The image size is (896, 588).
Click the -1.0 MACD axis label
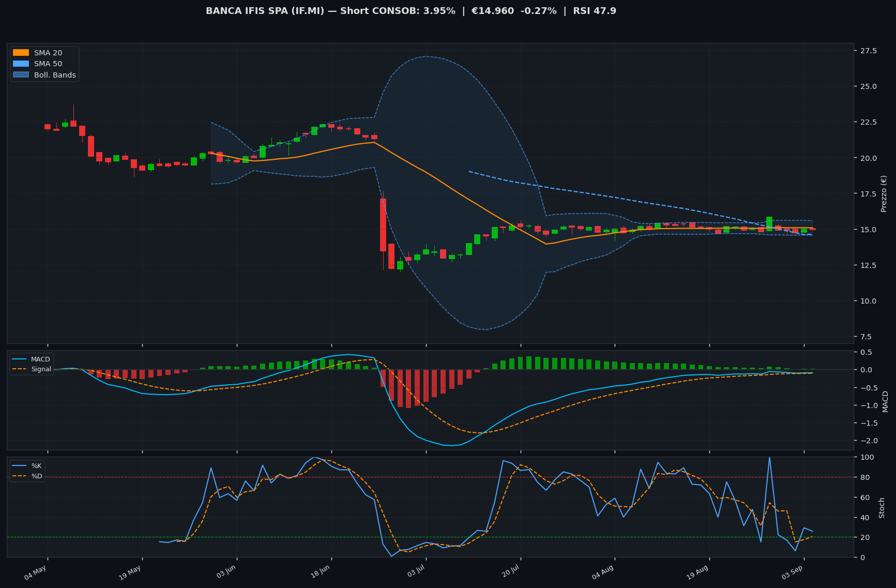point(868,405)
